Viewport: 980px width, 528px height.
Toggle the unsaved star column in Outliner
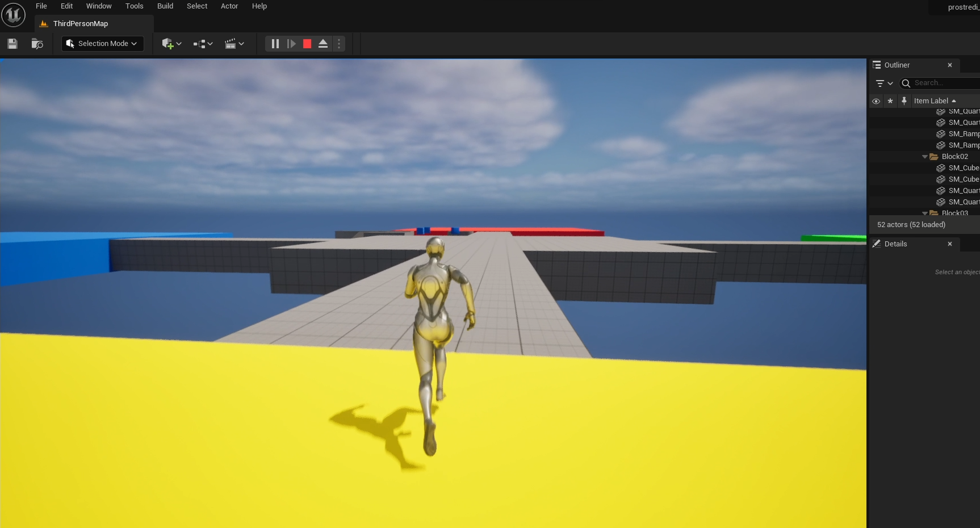coord(890,101)
